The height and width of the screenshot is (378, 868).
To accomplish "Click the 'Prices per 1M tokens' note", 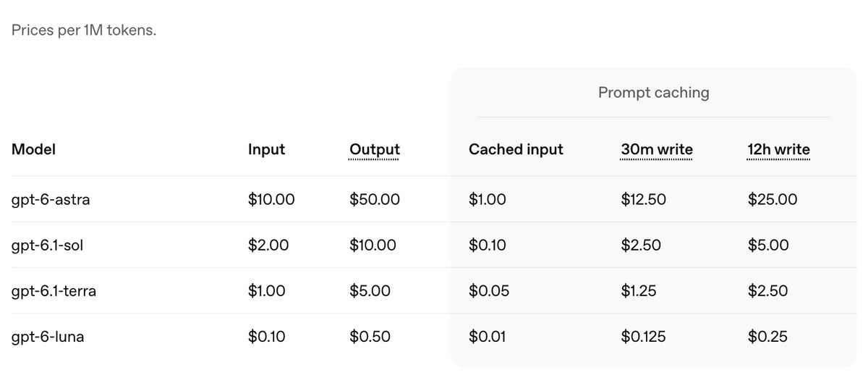I will 84,31.
